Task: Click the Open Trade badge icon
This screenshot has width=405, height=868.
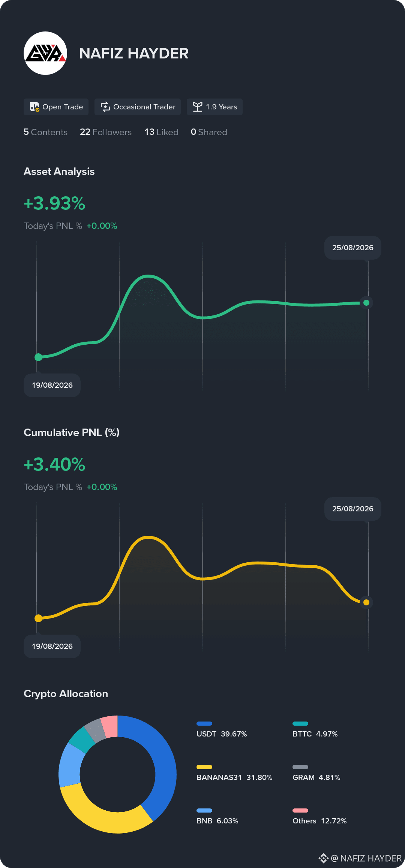Action: click(x=34, y=107)
